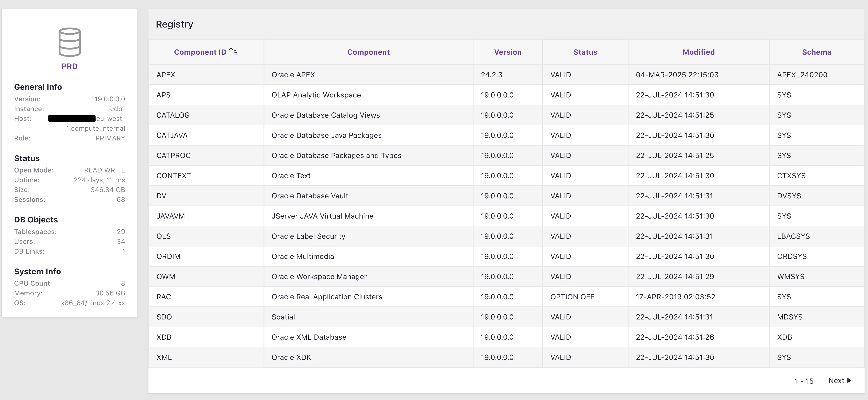Click the LBACSYS schema value
The width and height of the screenshot is (868, 400).
click(793, 236)
